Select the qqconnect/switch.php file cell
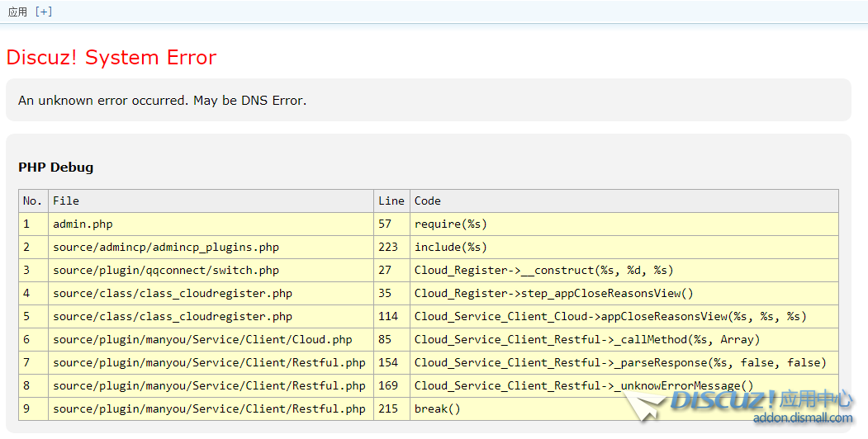 click(x=211, y=271)
